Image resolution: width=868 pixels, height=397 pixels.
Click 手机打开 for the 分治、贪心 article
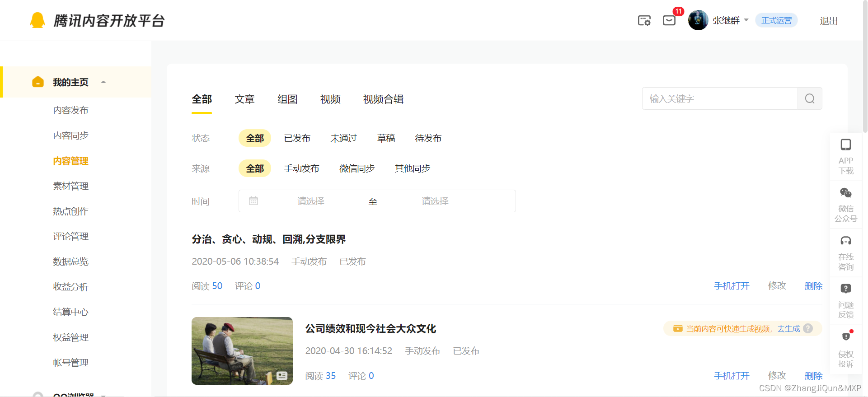tap(732, 286)
